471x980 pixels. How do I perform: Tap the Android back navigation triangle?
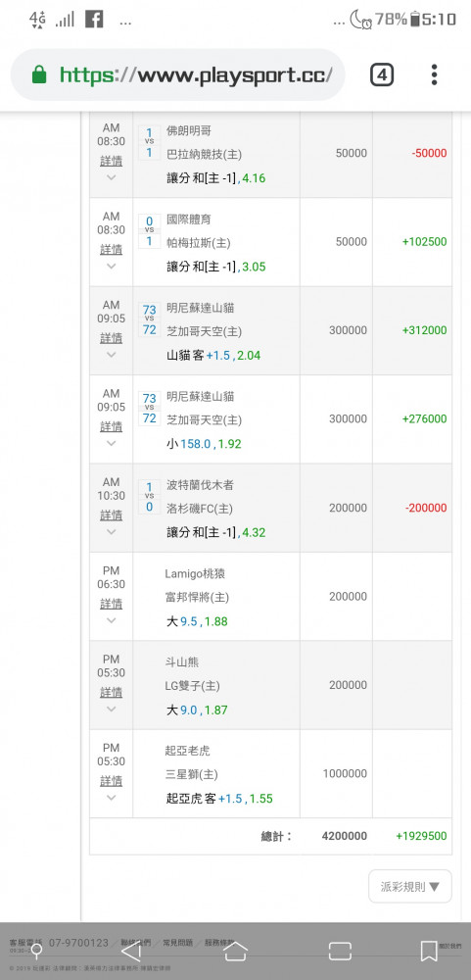pyautogui.click(x=130, y=951)
